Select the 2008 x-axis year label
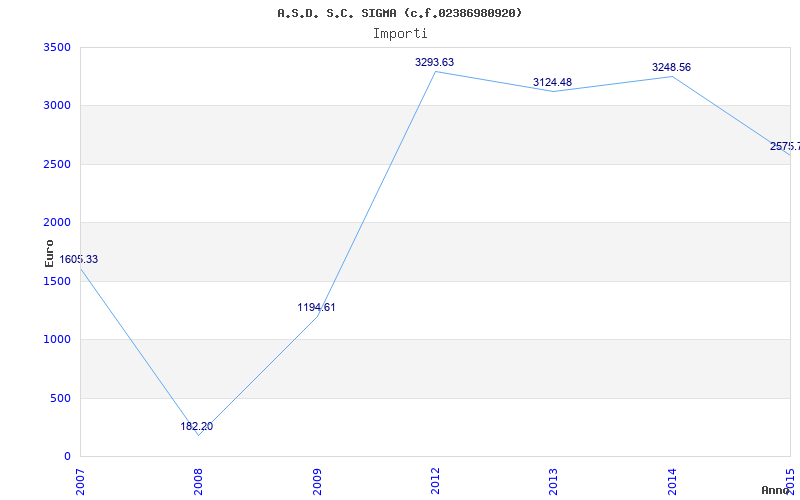The image size is (800, 500). point(199,479)
